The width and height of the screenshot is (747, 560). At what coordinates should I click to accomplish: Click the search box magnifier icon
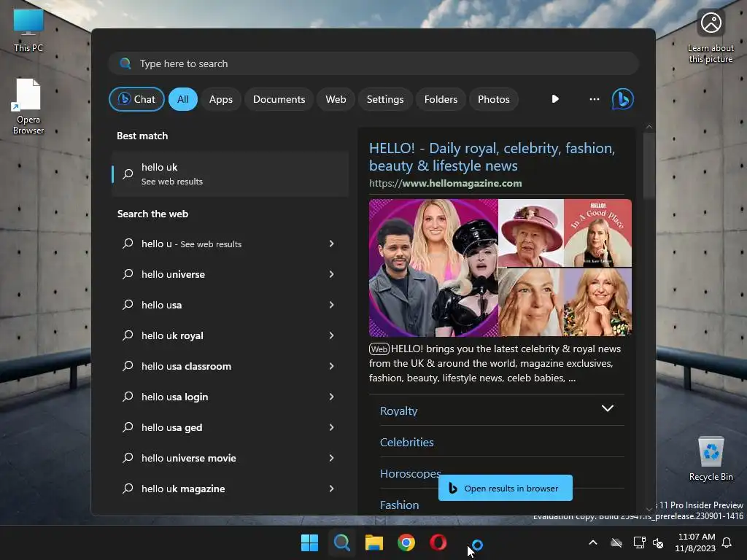pyautogui.click(x=125, y=63)
